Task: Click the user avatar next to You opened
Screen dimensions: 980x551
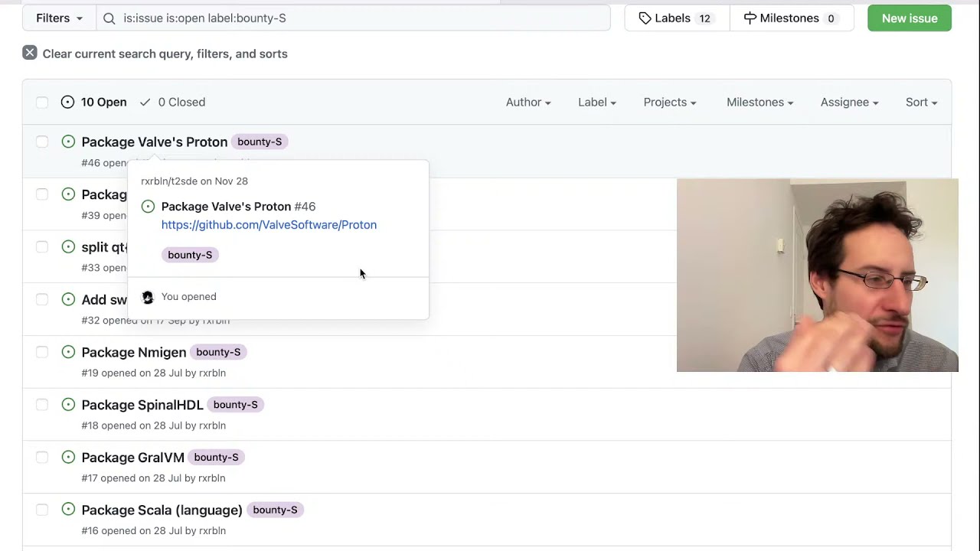Action: [148, 297]
